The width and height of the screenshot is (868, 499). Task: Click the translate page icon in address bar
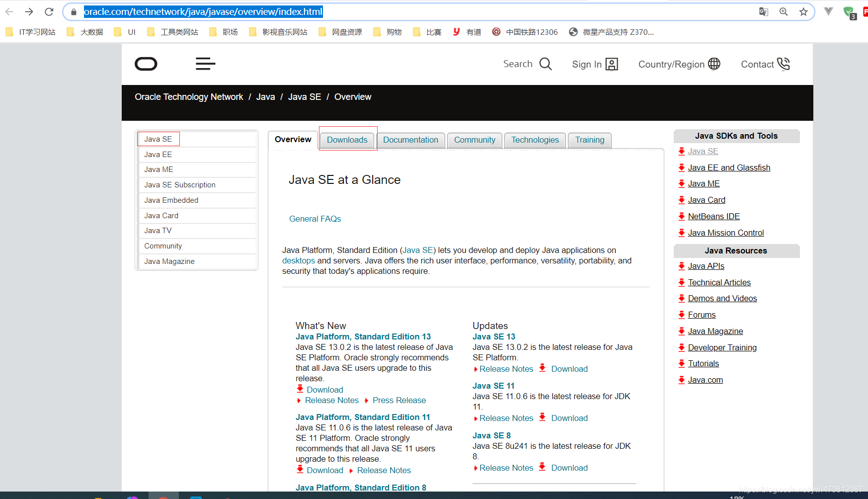(764, 11)
